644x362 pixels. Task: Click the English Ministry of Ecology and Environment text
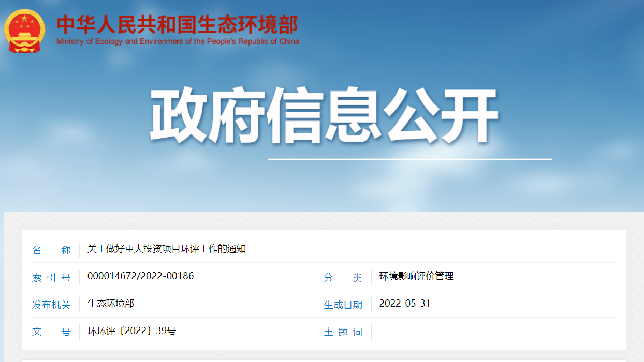[x=178, y=41]
